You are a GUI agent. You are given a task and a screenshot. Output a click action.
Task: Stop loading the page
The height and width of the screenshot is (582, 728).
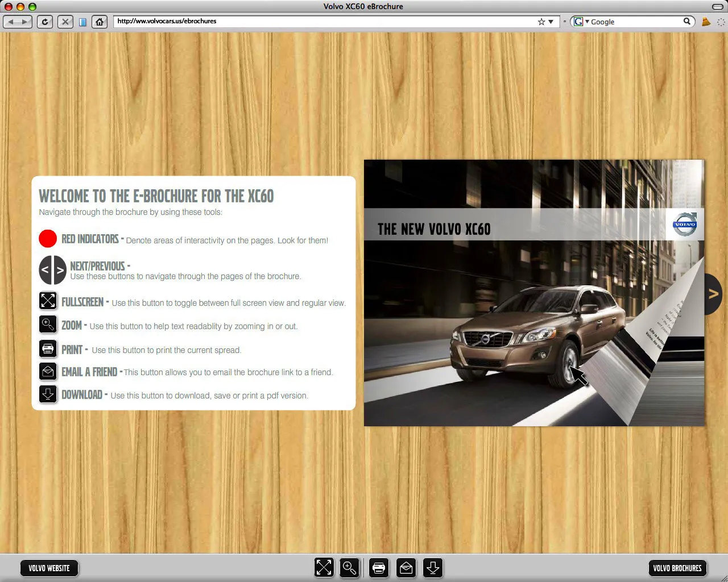[x=65, y=22]
